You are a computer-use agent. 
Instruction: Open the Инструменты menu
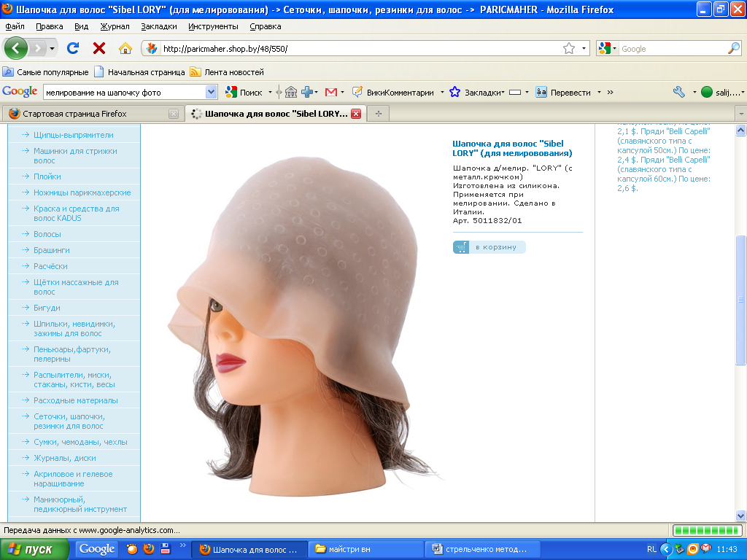213,26
